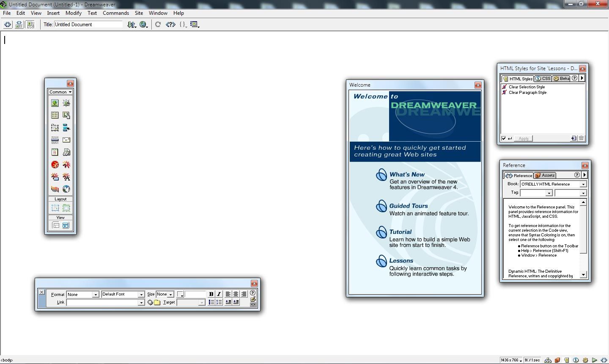
Task: Toggle Ordered List formatting
Action: (219, 302)
